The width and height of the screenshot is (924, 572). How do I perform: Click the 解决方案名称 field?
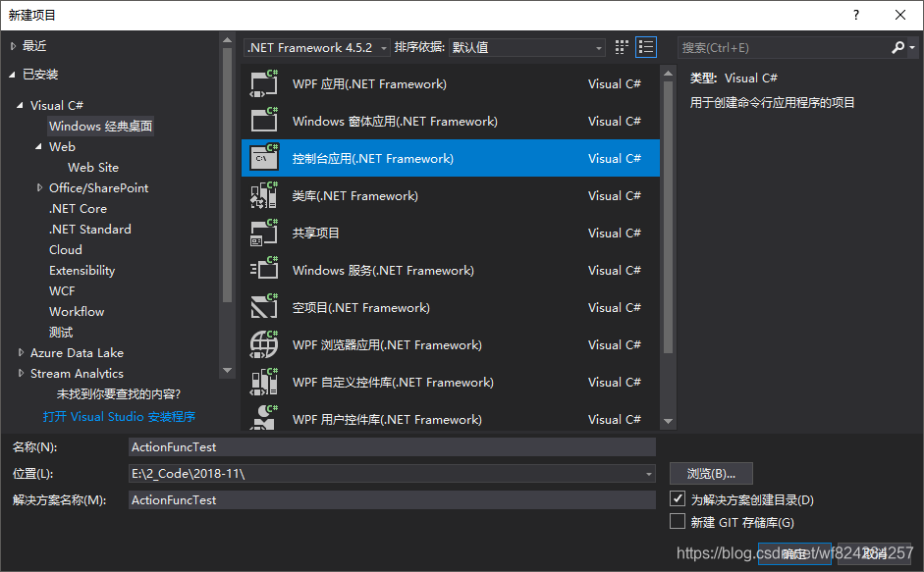pyautogui.click(x=392, y=500)
